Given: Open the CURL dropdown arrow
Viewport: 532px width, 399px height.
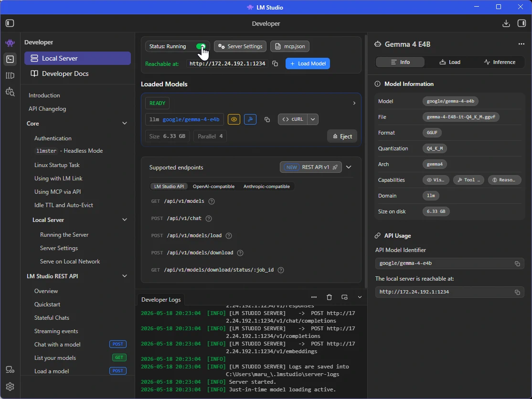Looking at the screenshot, I should (313, 119).
